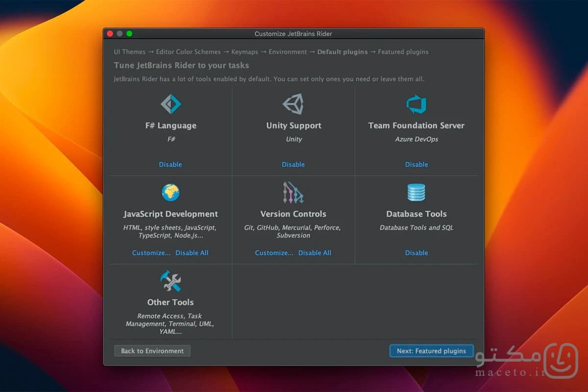588x392 pixels.
Task: Close the Customize JetBrains Rider window
Action: [110, 34]
